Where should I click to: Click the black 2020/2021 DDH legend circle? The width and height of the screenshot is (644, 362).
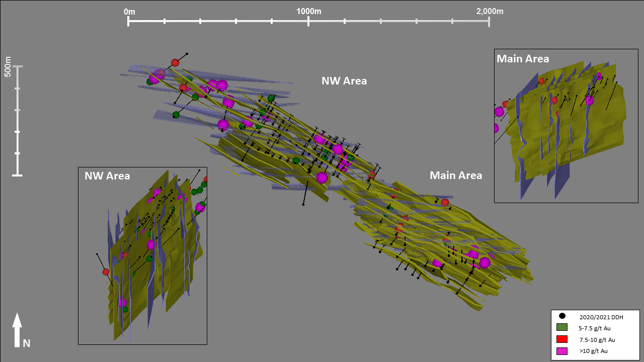point(562,316)
